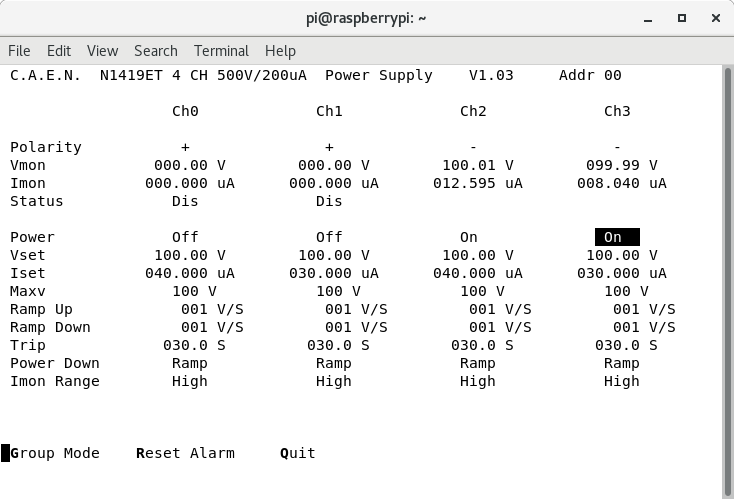Open the File menu
Viewport: 734px width, 499px height.
click(19, 51)
